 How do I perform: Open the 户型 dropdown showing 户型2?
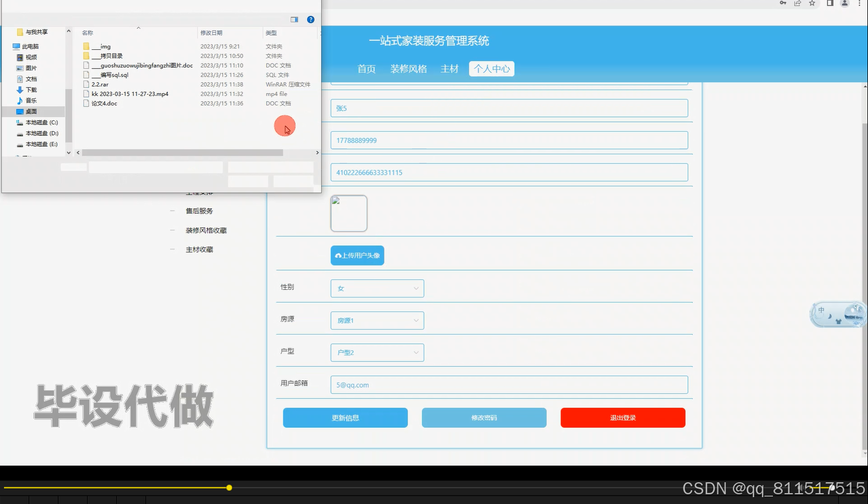[x=377, y=352]
